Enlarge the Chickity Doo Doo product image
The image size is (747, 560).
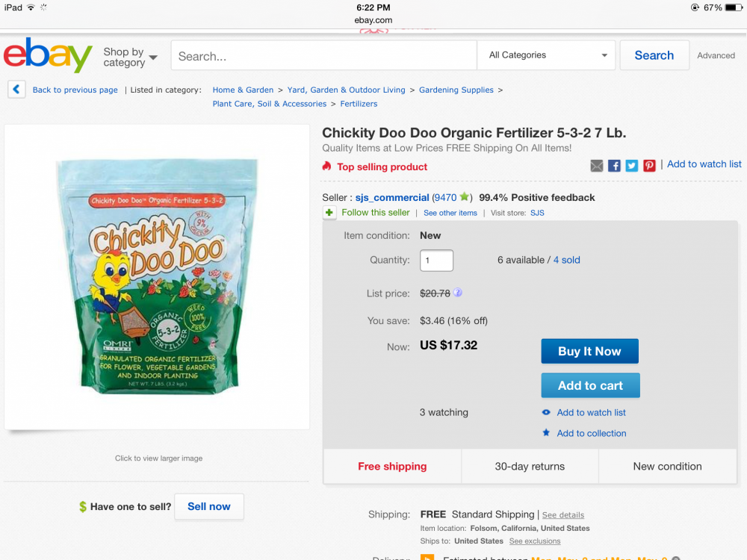157,276
